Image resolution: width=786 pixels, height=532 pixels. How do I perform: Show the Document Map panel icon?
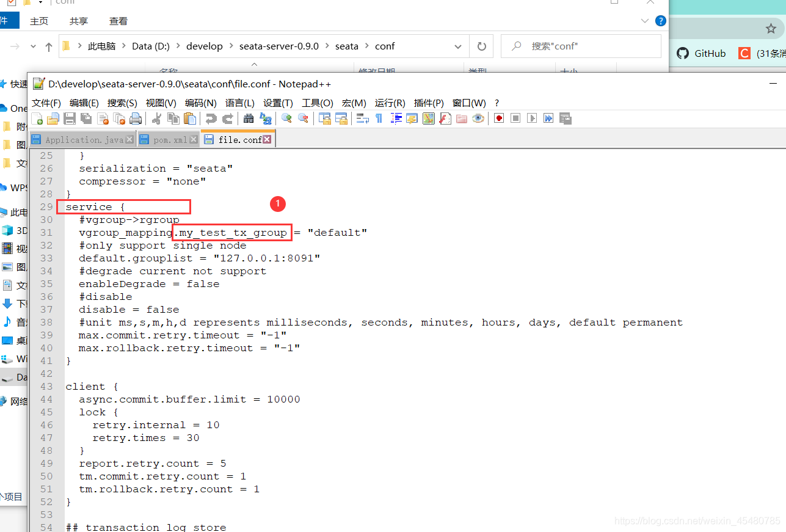(x=429, y=118)
